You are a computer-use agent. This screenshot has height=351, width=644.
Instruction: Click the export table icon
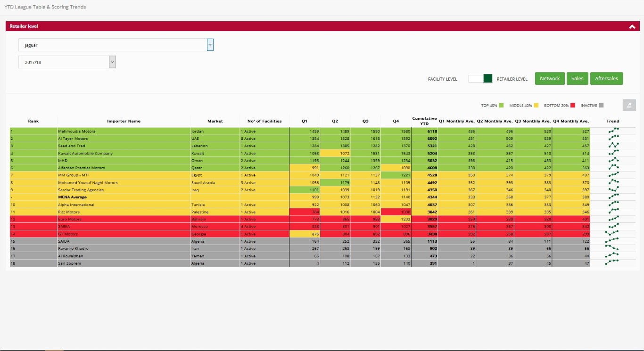629,105
